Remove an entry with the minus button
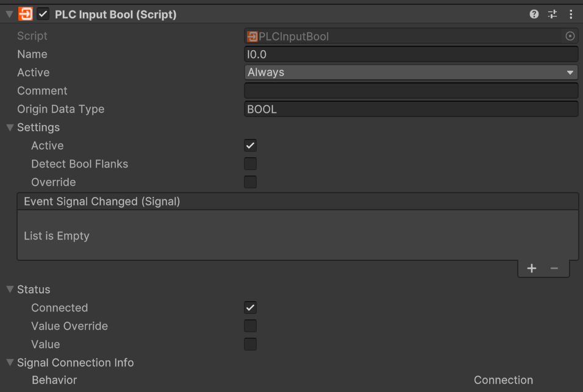The width and height of the screenshot is (583, 392). point(554,268)
